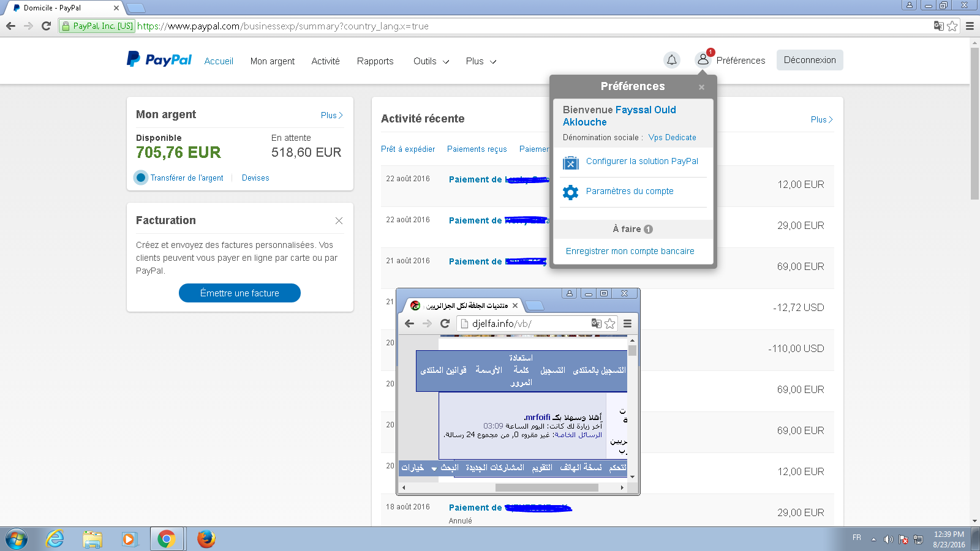Open Enregistrer mon compte bancaire link
The image size is (980, 551).
pyautogui.click(x=630, y=251)
